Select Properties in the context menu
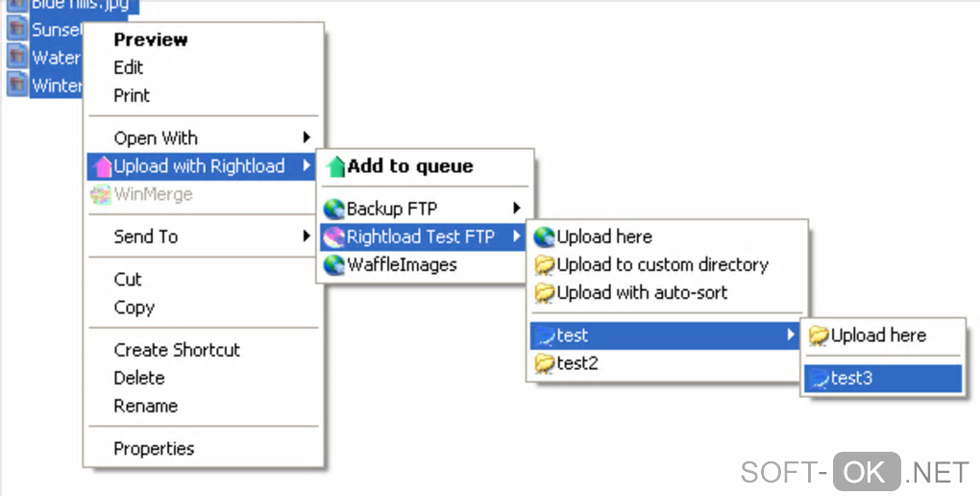The width and height of the screenshot is (980, 496). 154,449
